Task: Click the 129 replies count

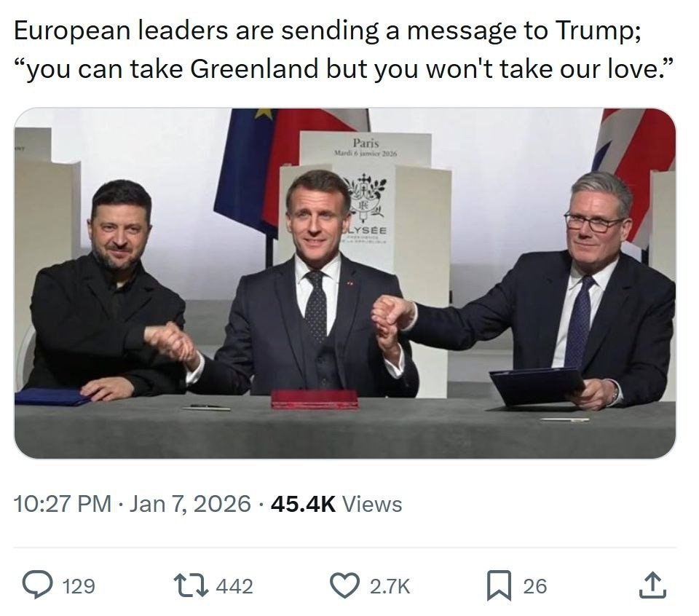Action: pyautogui.click(x=79, y=586)
